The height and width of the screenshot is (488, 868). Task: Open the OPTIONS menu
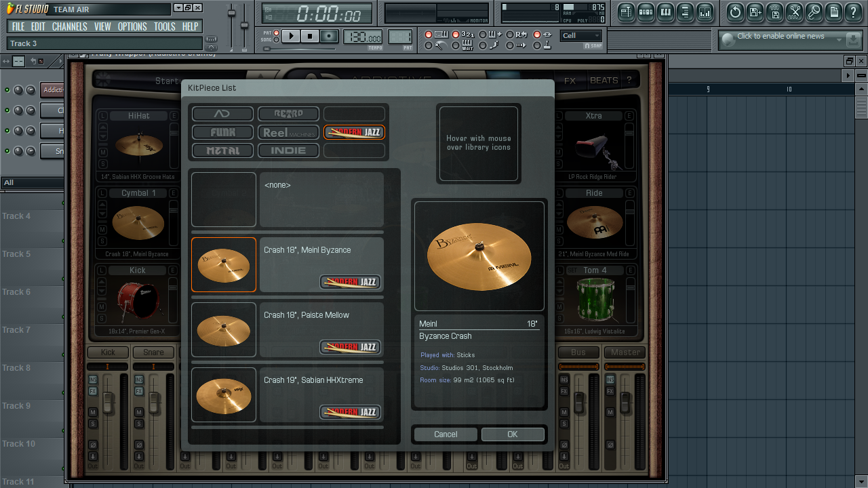pos(132,26)
